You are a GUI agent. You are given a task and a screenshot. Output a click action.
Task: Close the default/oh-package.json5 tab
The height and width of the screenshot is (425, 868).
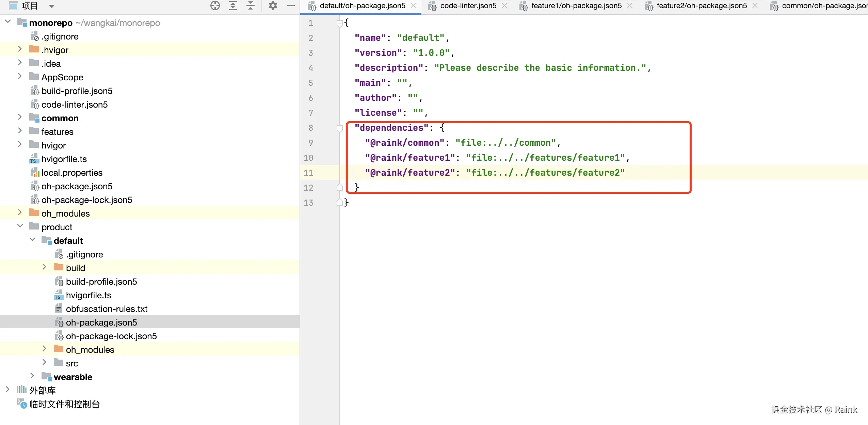(x=413, y=6)
